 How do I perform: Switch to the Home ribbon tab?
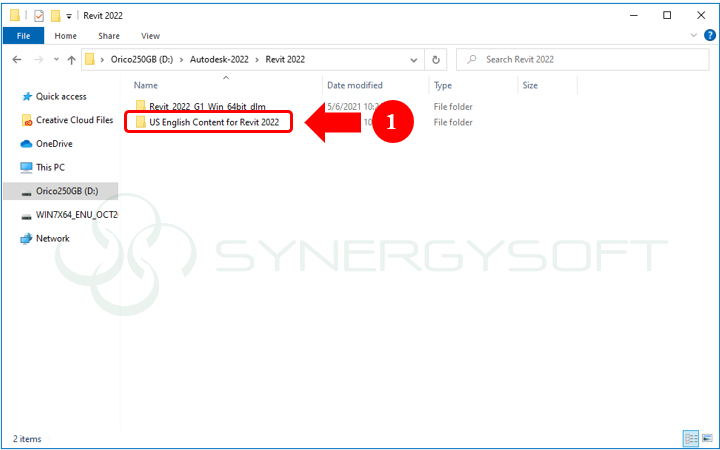[x=65, y=36]
